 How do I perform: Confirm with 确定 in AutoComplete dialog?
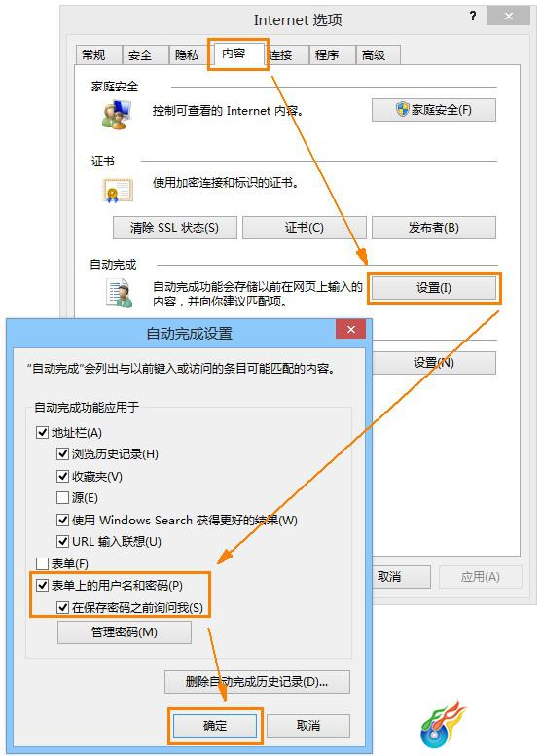coord(215,725)
